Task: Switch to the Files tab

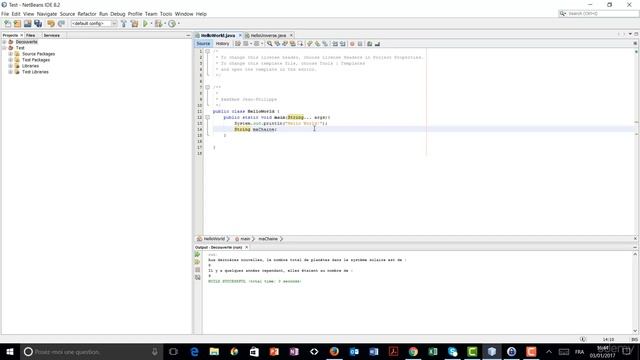Action: pos(31,36)
